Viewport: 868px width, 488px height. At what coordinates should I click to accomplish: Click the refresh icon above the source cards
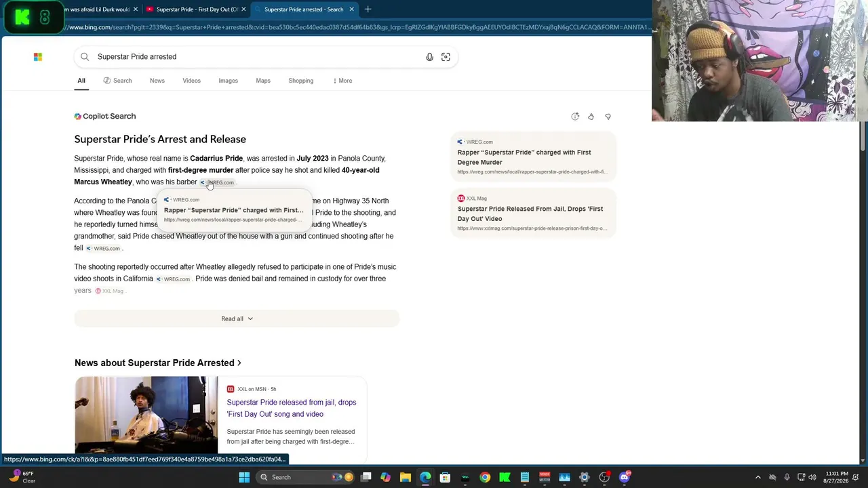pyautogui.click(x=575, y=117)
